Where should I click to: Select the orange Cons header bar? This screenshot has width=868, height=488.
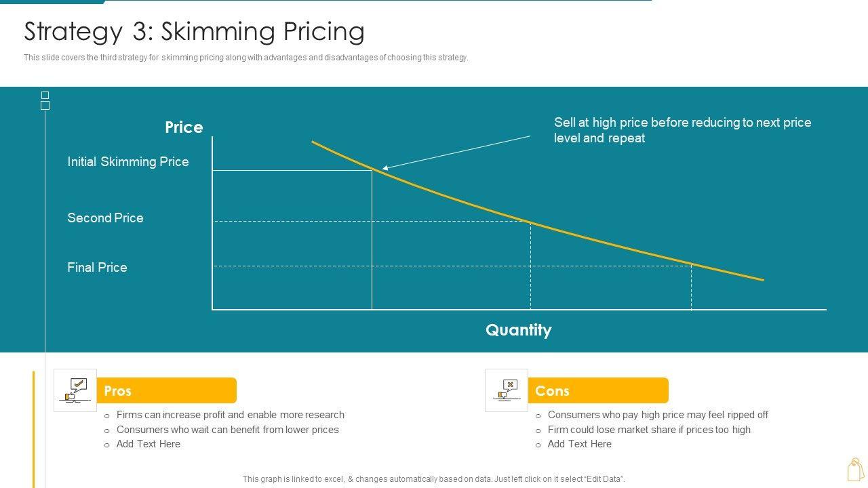[x=598, y=390]
